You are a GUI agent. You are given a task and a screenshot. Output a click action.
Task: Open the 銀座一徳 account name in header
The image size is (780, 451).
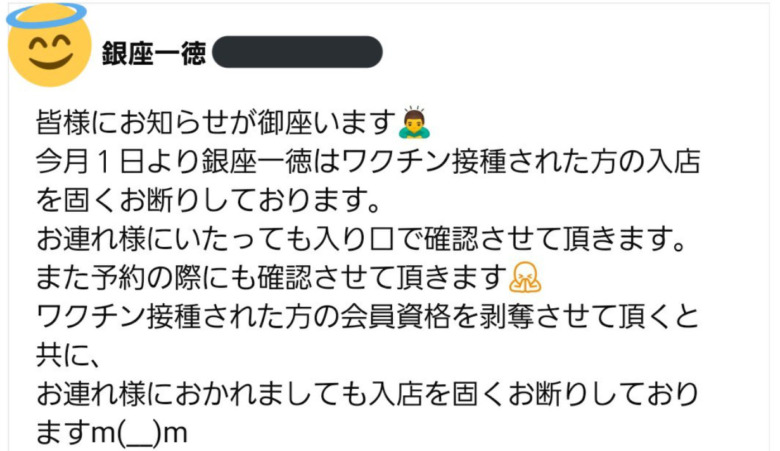point(154,53)
